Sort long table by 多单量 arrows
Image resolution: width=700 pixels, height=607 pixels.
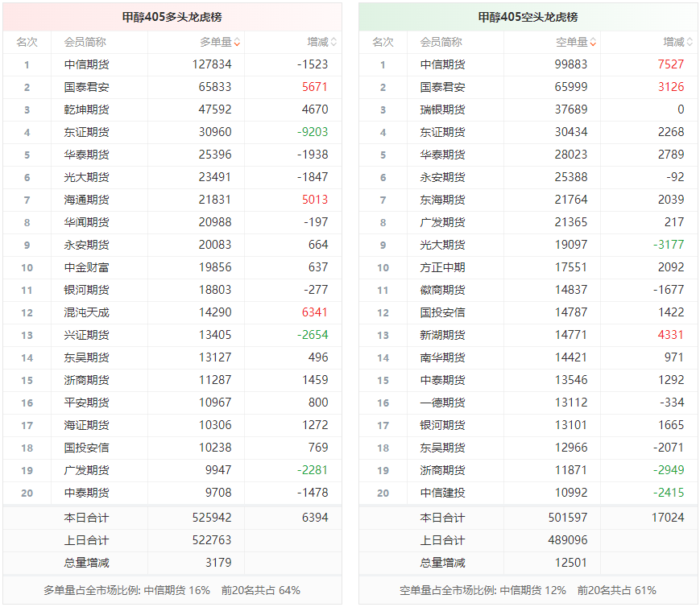coord(237,43)
